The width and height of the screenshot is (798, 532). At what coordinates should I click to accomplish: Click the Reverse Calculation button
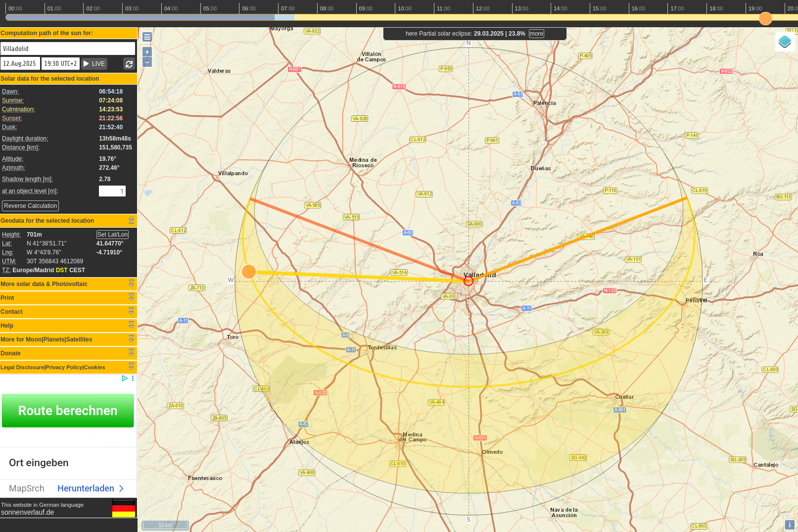coord(31,206)
